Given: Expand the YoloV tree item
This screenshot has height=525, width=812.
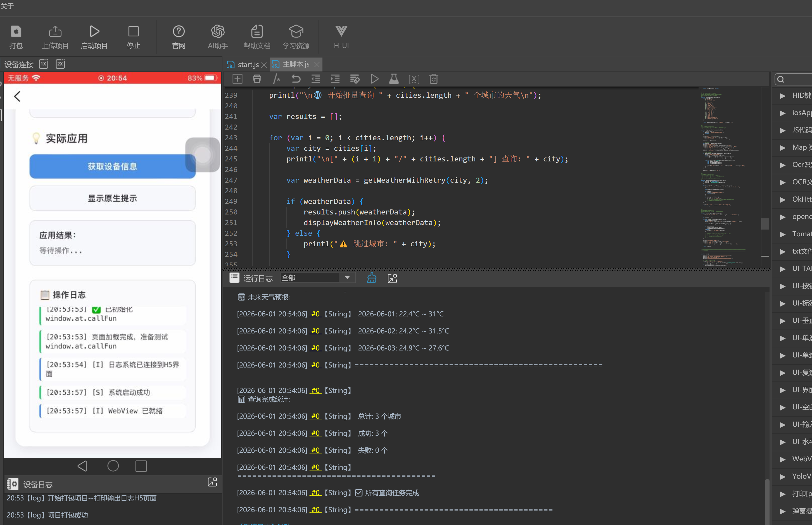Looking at the screenshot, I should tap(783, 477).
